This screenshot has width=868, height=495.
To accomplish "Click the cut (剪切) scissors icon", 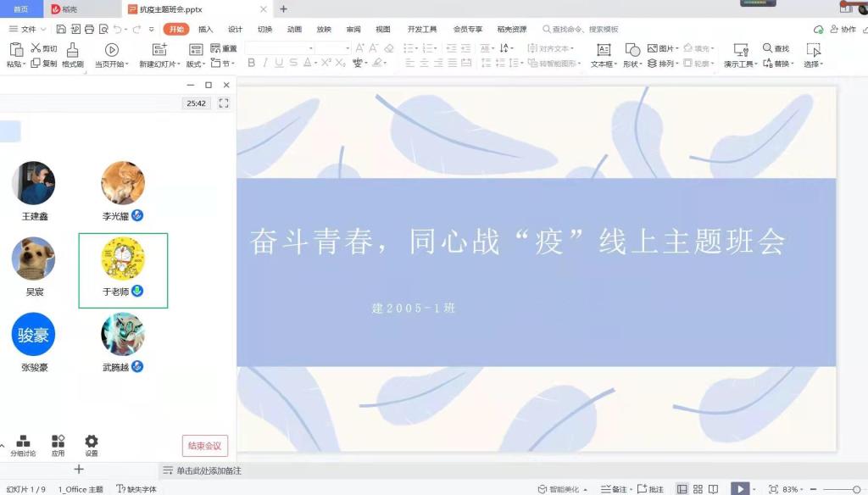I will point(36,48).
